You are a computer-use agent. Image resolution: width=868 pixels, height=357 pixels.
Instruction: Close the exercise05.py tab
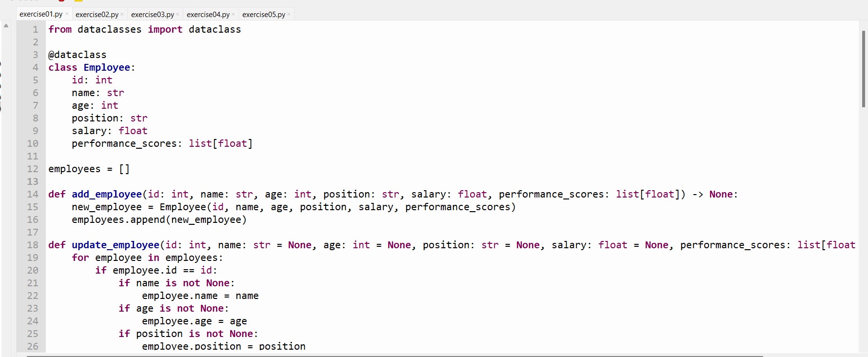289,14
